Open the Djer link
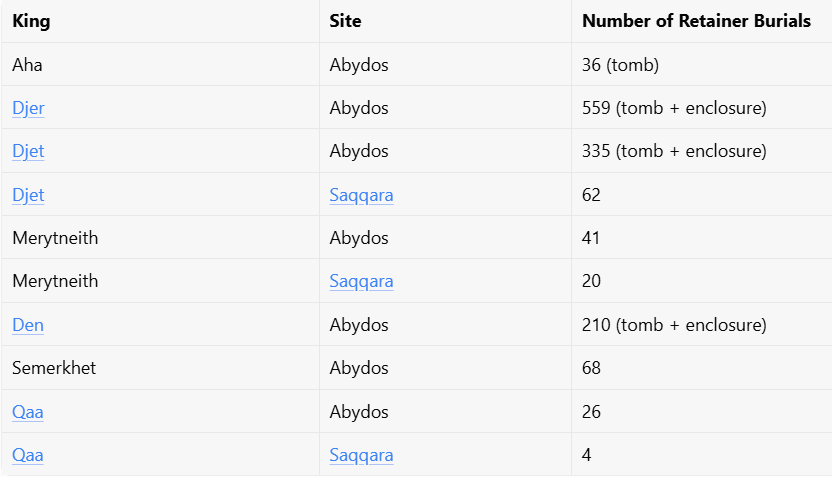The width and height of the screenshot is (832, 477). point(28,108)
